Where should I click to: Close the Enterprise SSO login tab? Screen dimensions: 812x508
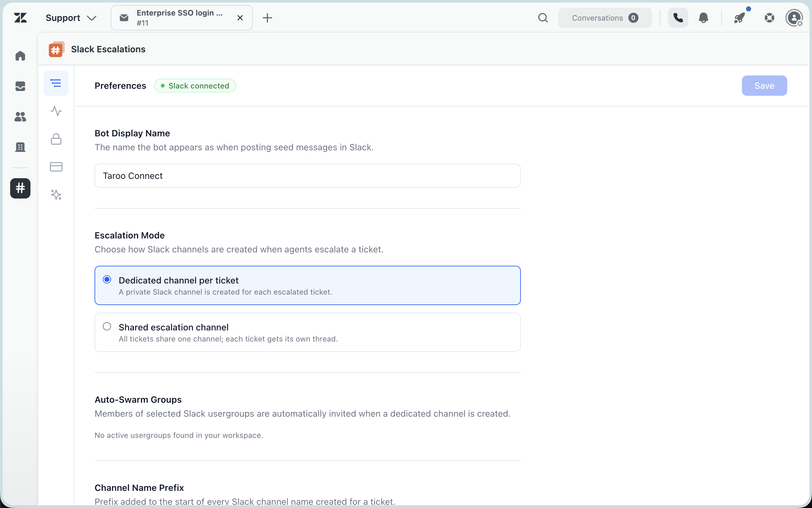(240, 18)
